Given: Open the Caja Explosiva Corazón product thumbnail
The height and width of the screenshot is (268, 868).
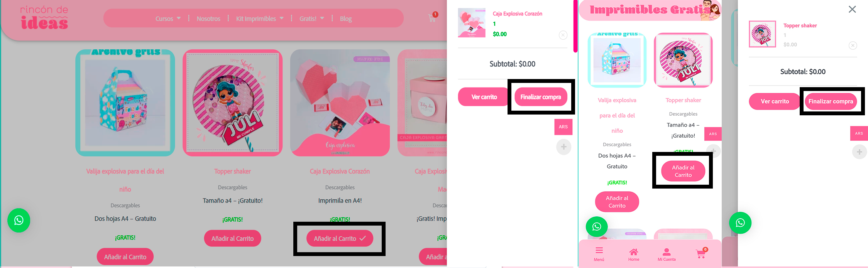Looking at the screenshot, I should point(472,23).
